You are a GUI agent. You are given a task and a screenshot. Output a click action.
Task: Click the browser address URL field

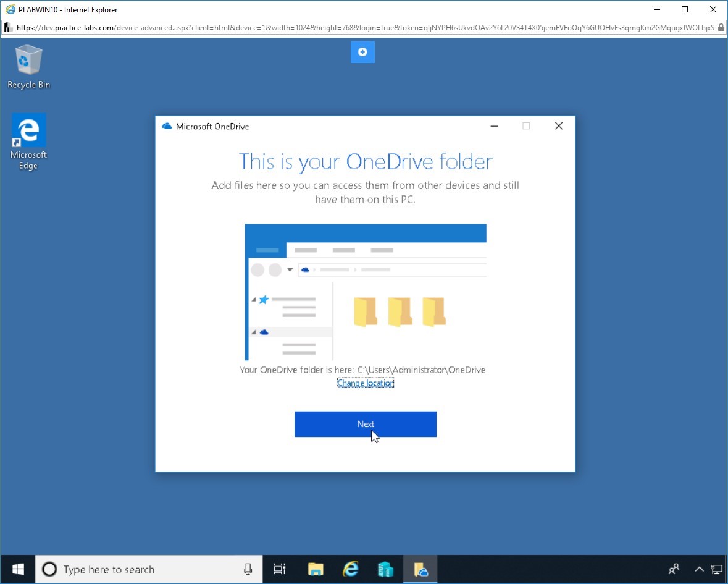click(365, 27)
